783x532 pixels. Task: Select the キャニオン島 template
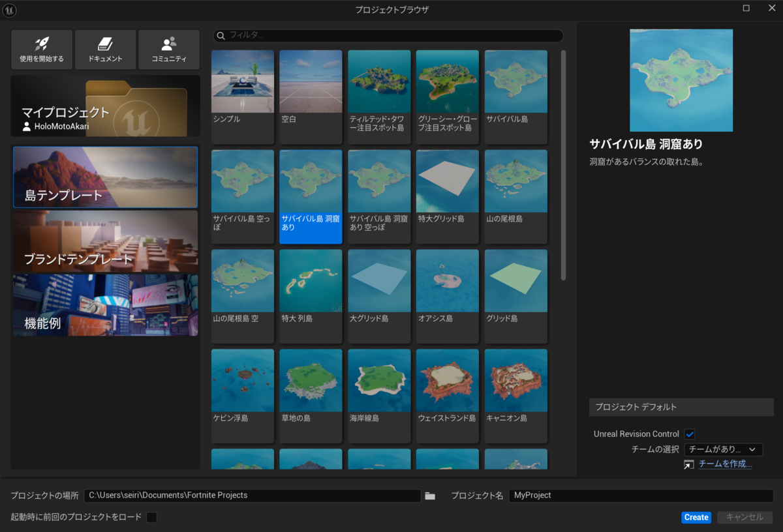515,396
